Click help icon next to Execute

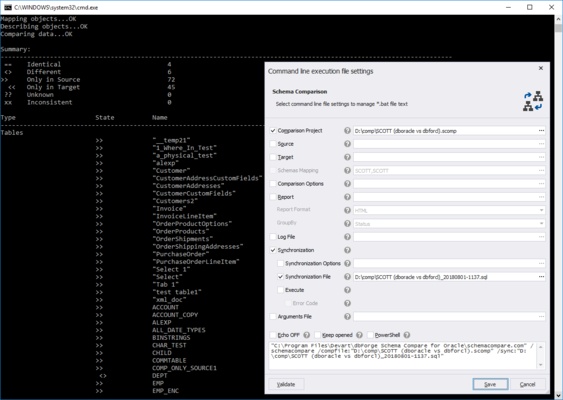pyautogui.click(x=347, y=290)
